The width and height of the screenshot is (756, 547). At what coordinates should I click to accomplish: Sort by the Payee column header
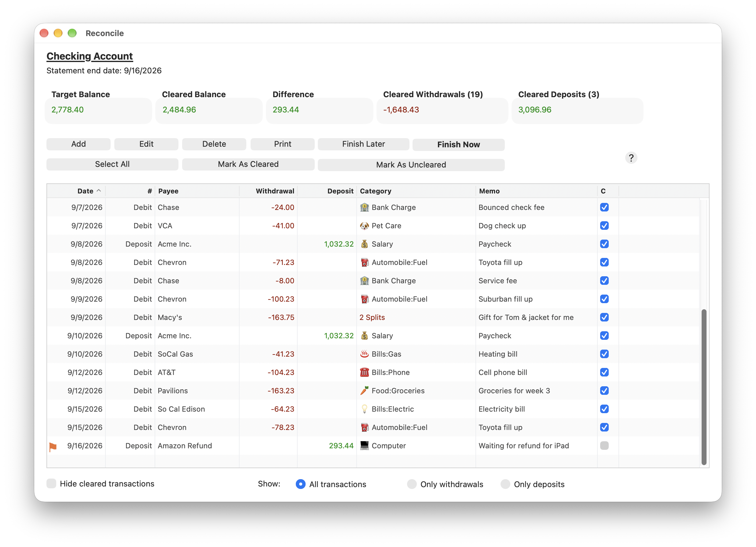tap(197, 191)
